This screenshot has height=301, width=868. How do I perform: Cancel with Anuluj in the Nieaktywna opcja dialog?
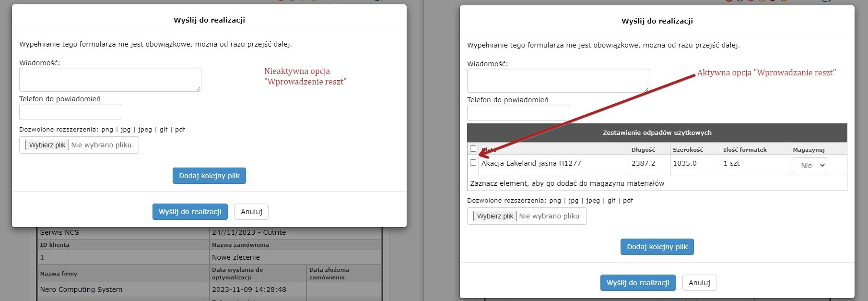point(251,212)
